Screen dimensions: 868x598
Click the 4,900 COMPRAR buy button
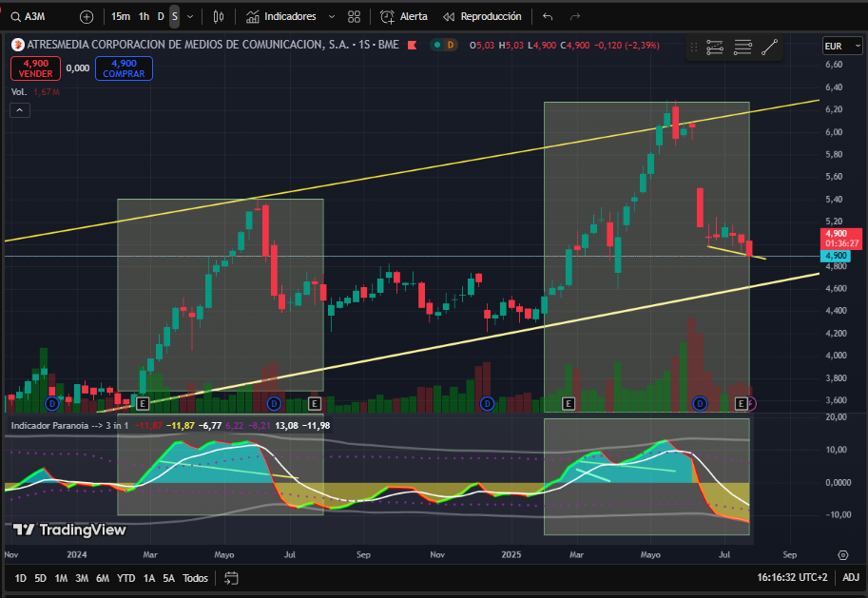pos(124,68)
